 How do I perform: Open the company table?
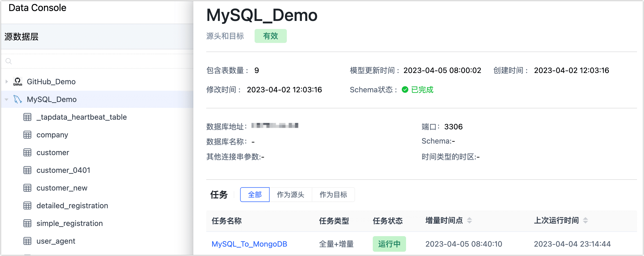pyautogui.click(x=52, y=135)
